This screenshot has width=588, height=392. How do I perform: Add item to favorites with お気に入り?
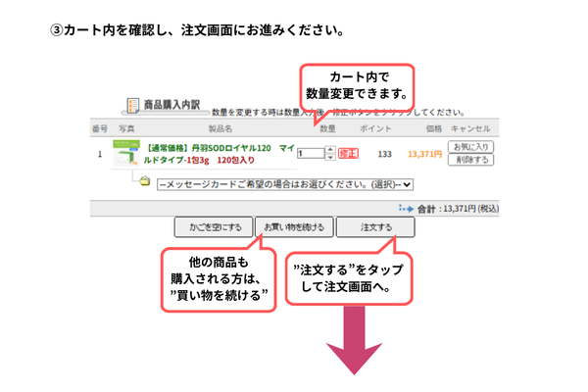click(468, 147)
